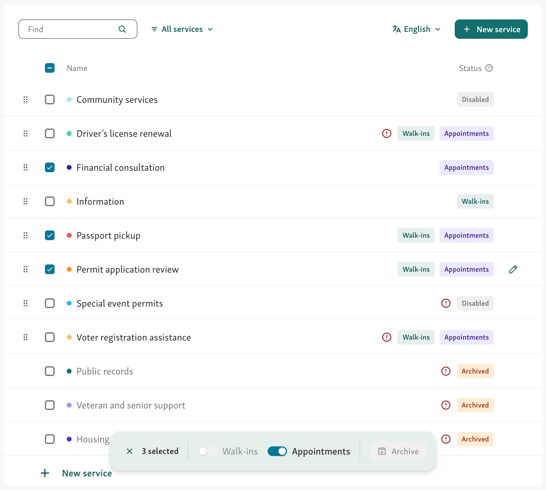Click into the Find search field
Screen dimensions: 546x490
pos(78,29)
